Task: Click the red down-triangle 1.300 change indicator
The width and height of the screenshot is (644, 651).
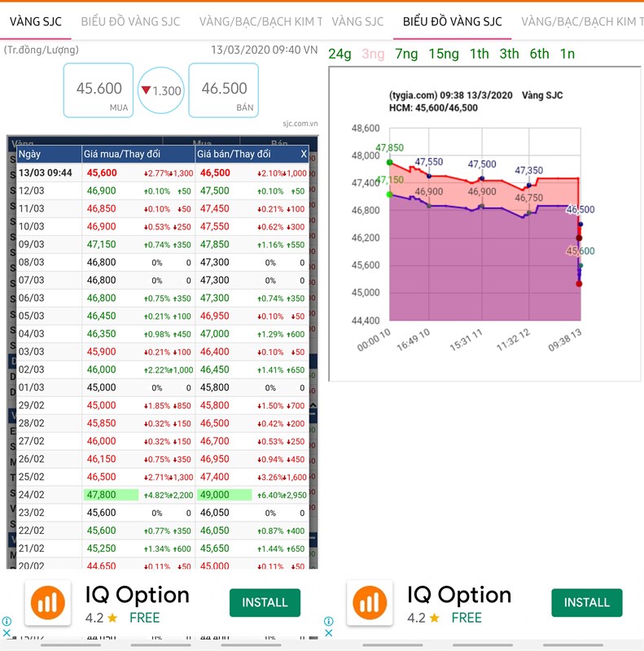Action: click(160, 90)
